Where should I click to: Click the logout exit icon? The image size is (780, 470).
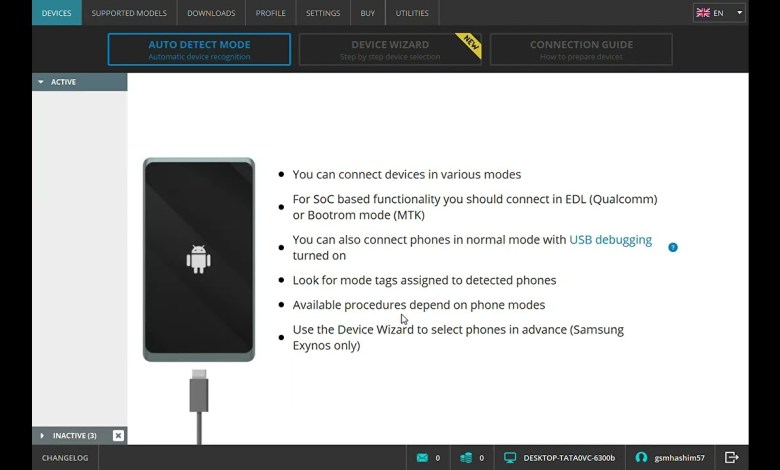coord(731,458)
